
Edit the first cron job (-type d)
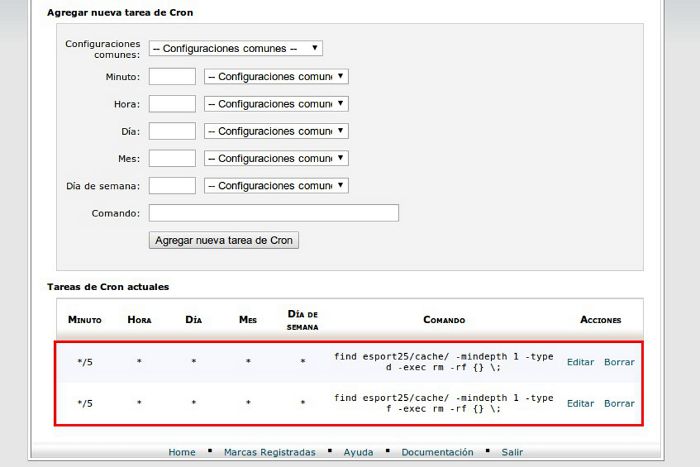tap(580, 362)
